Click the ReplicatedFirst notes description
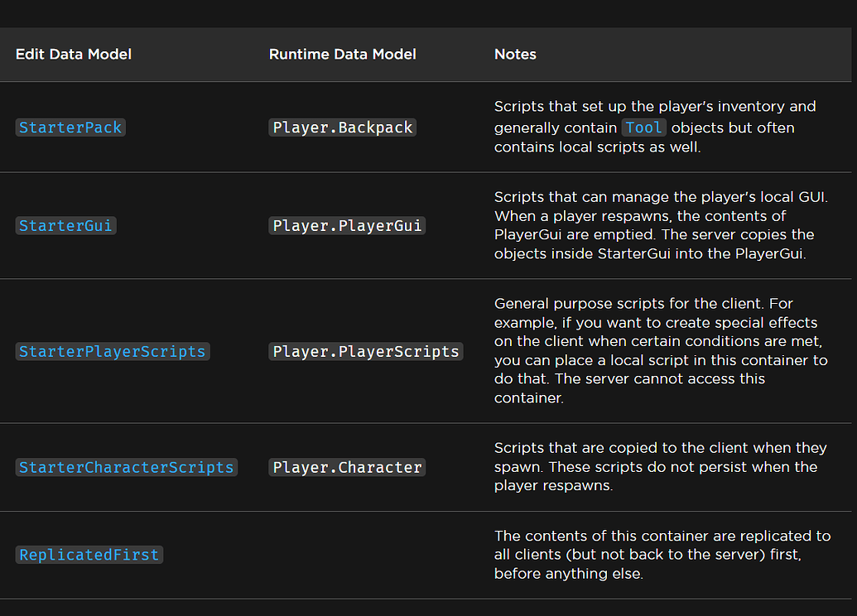Image resolution: width=857 pixels, height=616 pixels. 660,555
